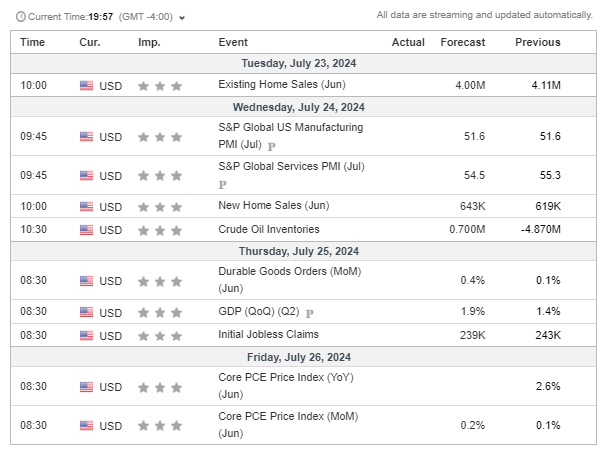Click importance stars for Initial Jobless Claims
Screen dimensions: 607x458
pos(160,336)
